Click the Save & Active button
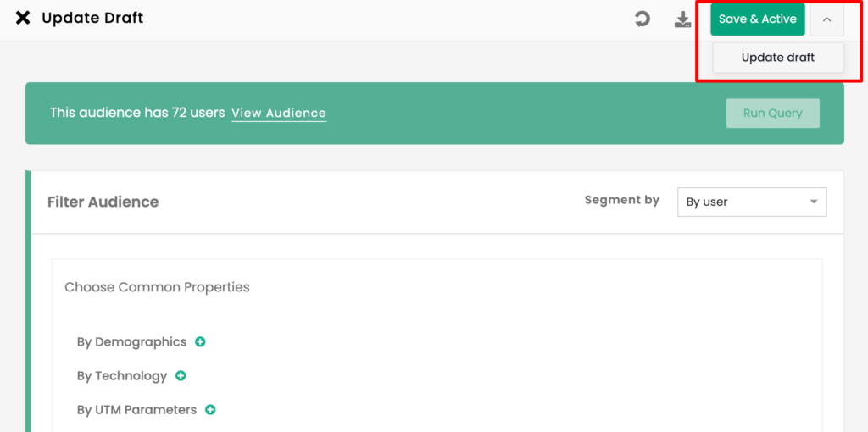This screenshot has width=868, height=432. click(x=757, y=19)
